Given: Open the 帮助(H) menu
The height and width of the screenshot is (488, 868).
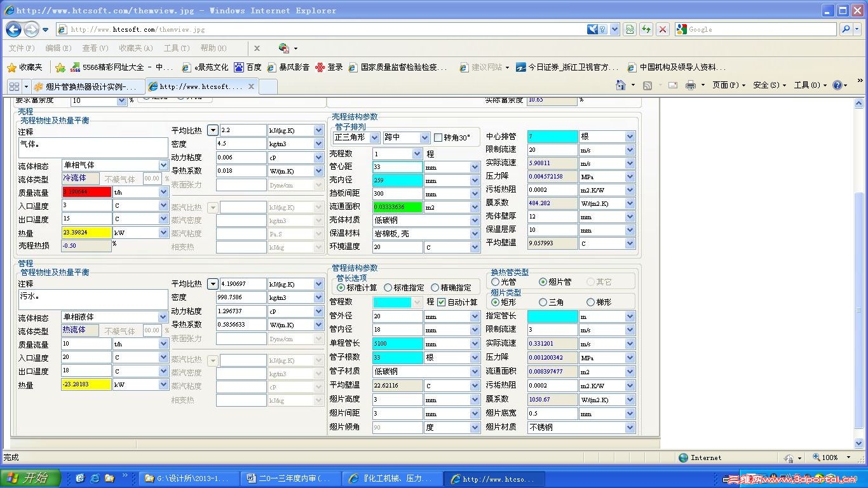Looking at the screenshot, I should coord(214,48).
